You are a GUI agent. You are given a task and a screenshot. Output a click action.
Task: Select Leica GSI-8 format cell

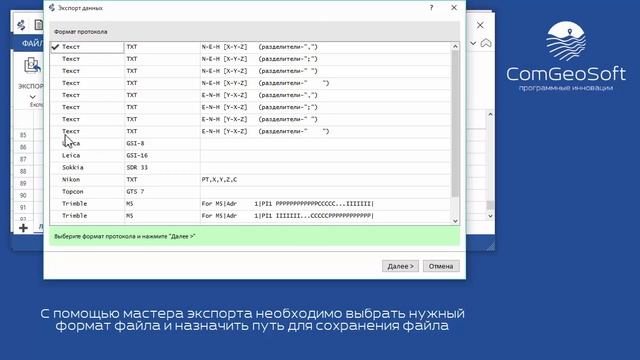point(162,143)
